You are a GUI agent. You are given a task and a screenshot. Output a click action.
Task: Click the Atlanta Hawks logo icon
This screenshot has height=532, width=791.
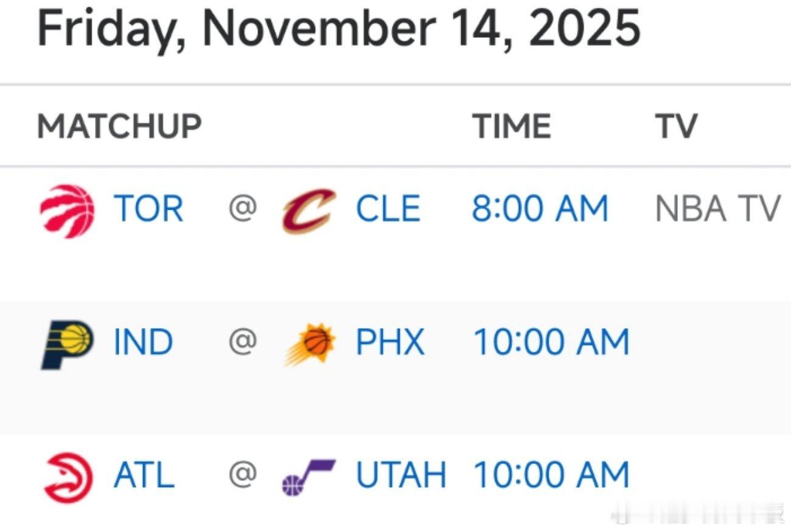[x=68, y=478]
